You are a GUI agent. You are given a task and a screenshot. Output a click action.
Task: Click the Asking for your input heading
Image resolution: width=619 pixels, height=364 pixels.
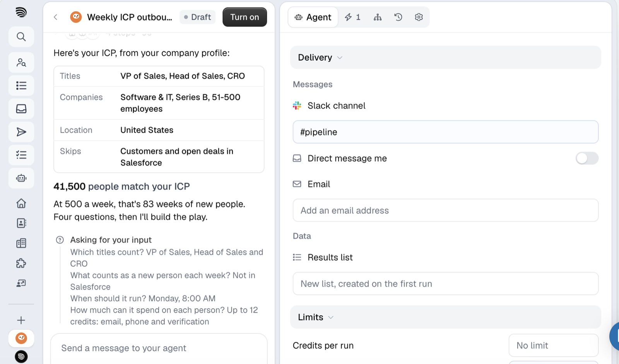[x=111, y=240]
